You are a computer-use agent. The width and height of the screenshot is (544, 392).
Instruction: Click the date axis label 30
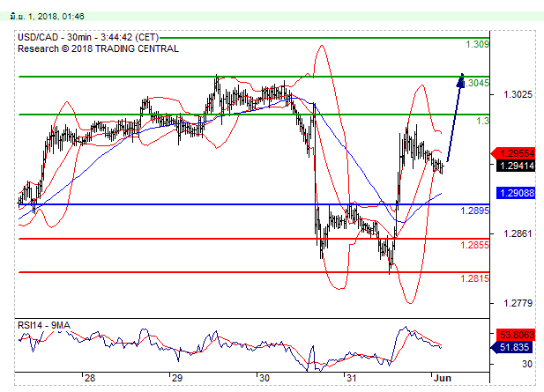point(265,378)
